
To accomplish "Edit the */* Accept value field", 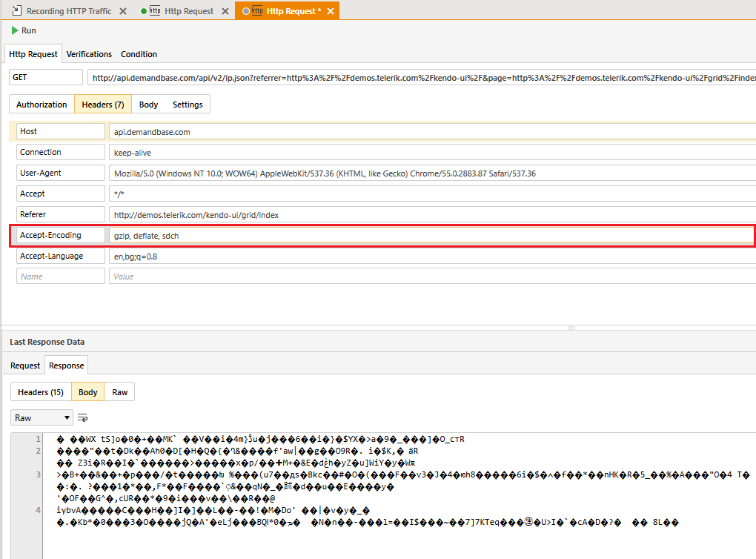I will pos(433,194).
